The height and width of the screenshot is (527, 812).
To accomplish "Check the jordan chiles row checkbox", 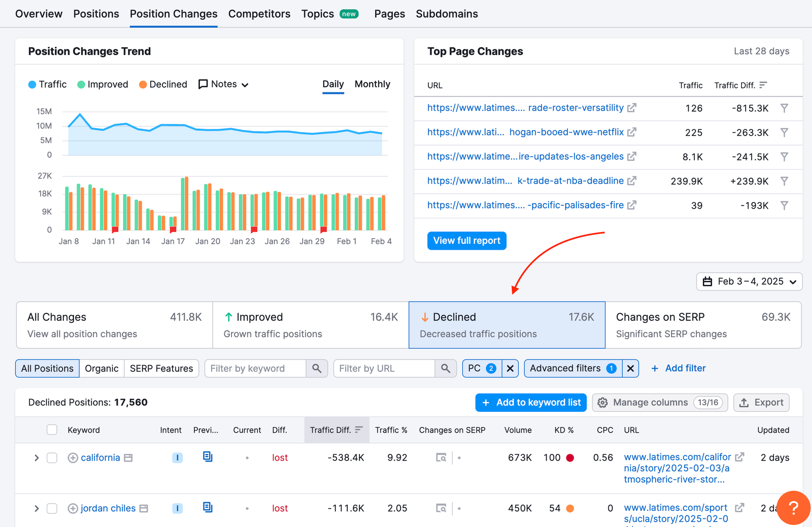I will point(52,509).
